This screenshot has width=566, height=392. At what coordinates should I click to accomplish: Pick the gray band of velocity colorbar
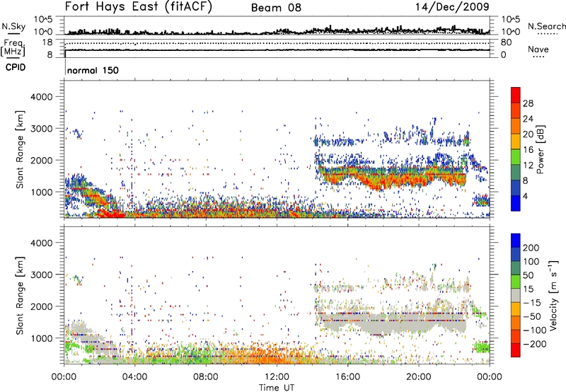[x=516, y=296]
